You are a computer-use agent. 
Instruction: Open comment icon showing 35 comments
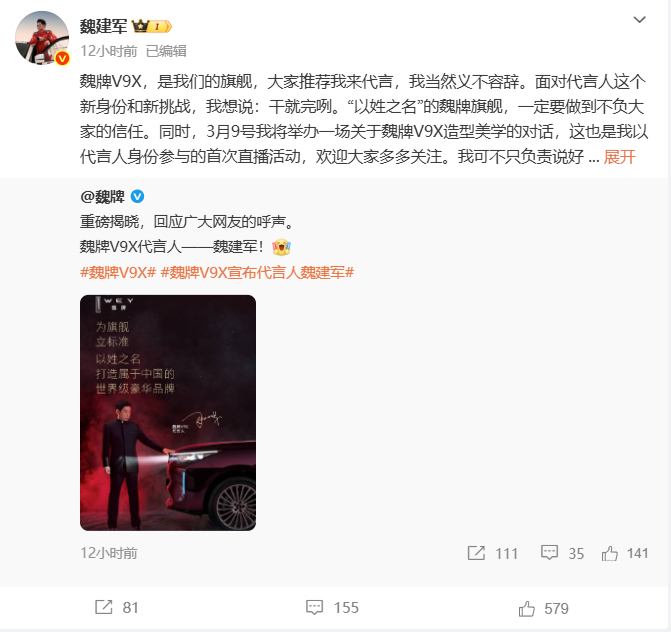pos(549,553)
